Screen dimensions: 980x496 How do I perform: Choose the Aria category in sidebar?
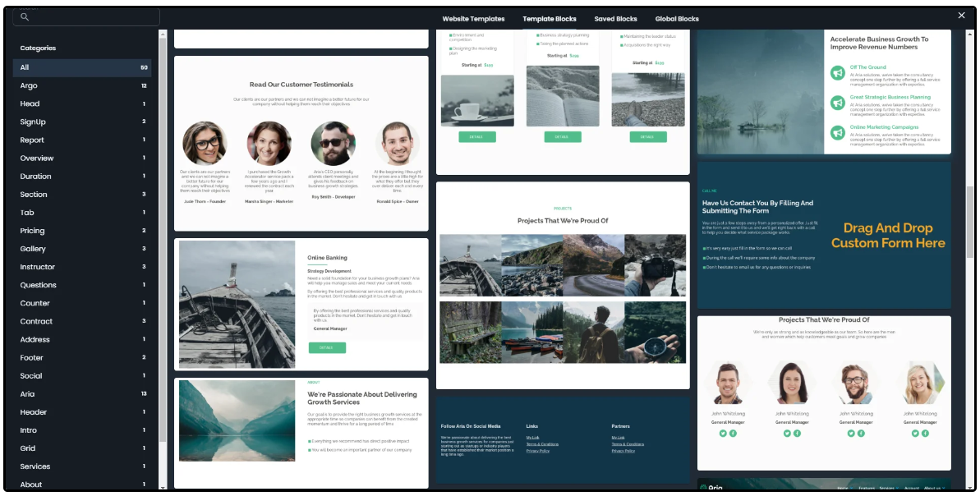pos(28,394)
